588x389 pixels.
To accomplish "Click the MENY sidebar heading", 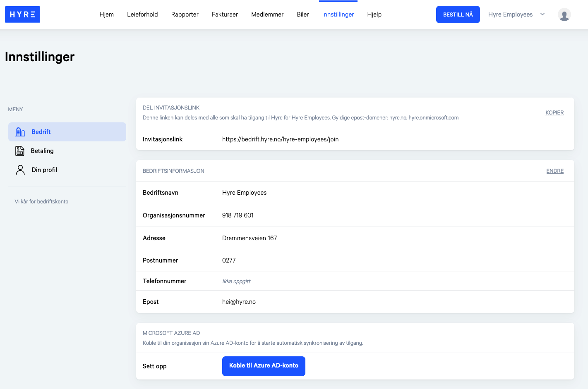I will (x=15, y=110).
